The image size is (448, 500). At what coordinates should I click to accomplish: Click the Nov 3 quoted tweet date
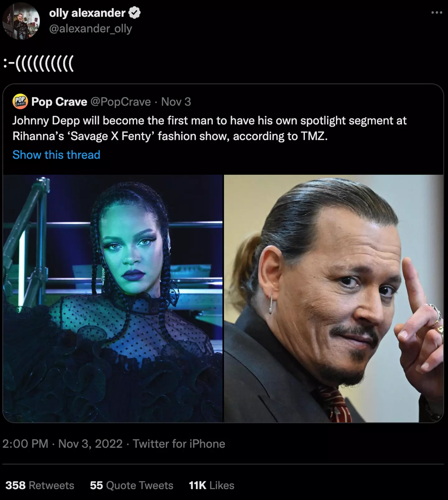coord(176,102)
